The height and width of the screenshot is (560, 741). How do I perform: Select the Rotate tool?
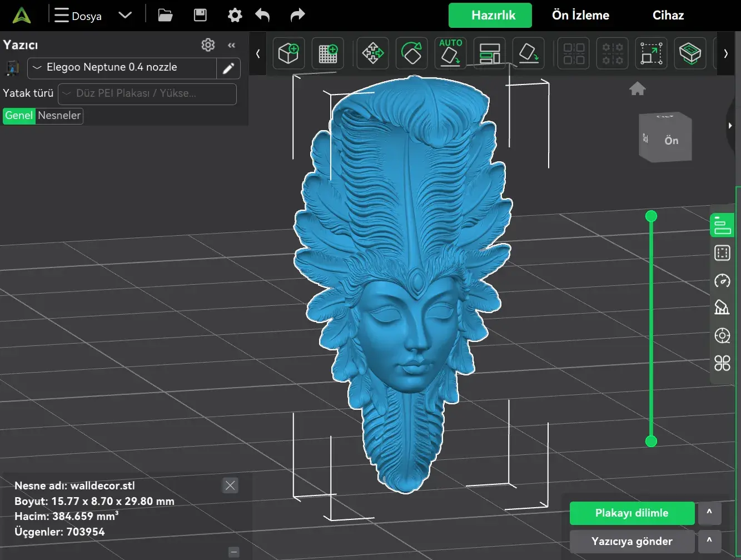[411, 53]
